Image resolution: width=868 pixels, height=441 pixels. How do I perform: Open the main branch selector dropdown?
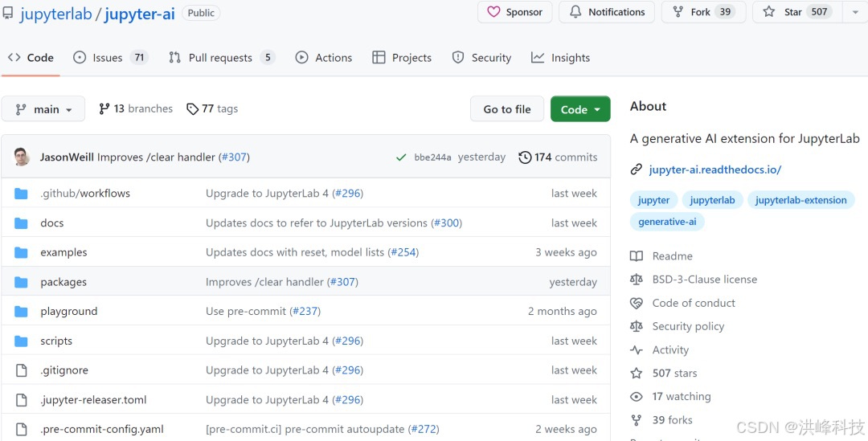coord(43,109)
